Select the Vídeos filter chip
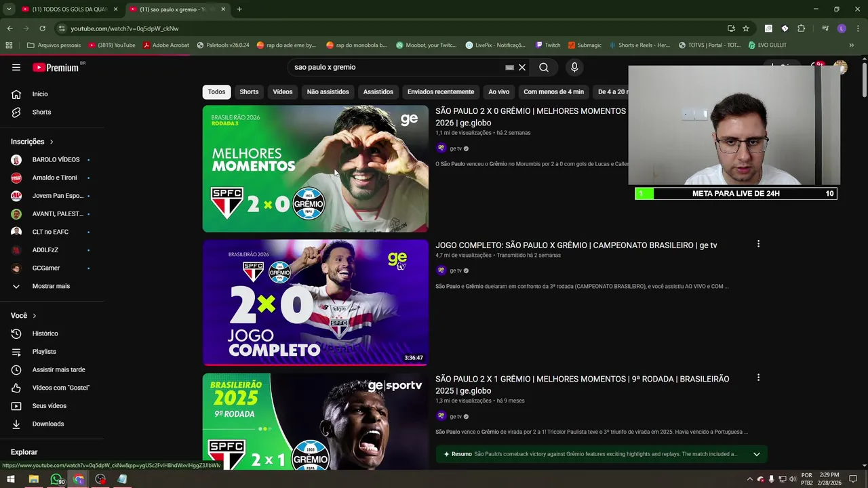The image size is (868, 488). pos(283,91)
